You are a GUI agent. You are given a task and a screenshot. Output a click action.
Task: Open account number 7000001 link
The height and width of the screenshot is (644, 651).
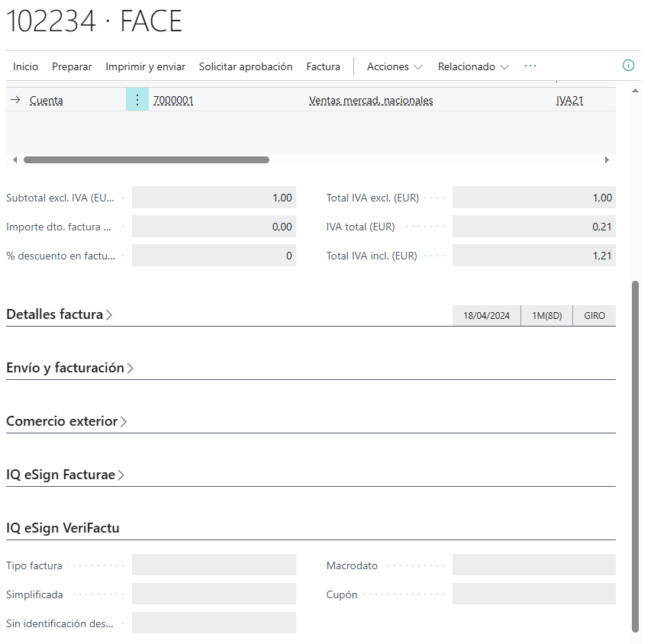[x=173, y=100]
